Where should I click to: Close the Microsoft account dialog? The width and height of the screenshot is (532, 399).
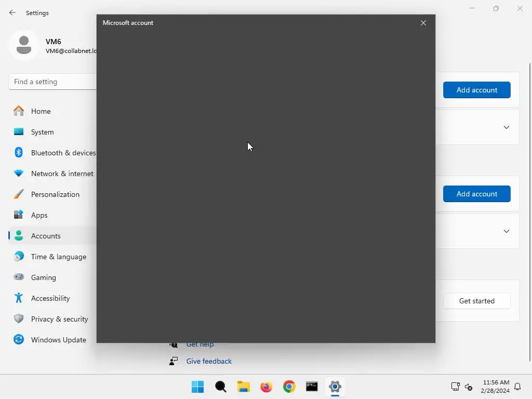click(423, 23)
